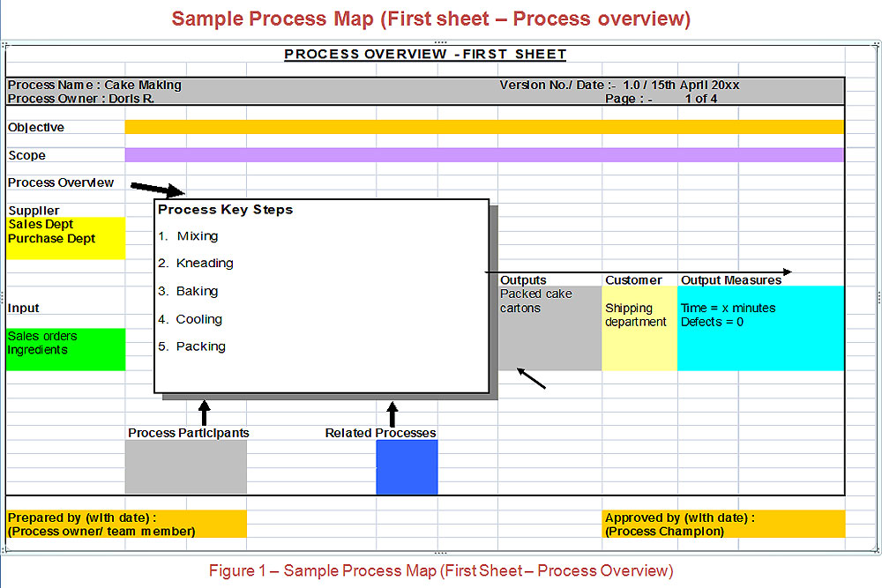Click the cyan Time = x minutes box
This screenshot has width=882, height=588.
pyautogui.click(x=760, y=328)
